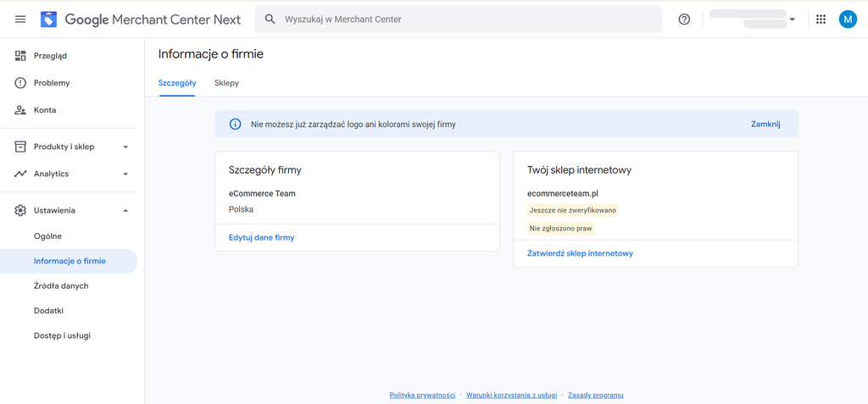Screen dimensions: 868x404
Task: Open the account switcher dropdown arrow
Action: pyautogui.click(x=793, y=19)
